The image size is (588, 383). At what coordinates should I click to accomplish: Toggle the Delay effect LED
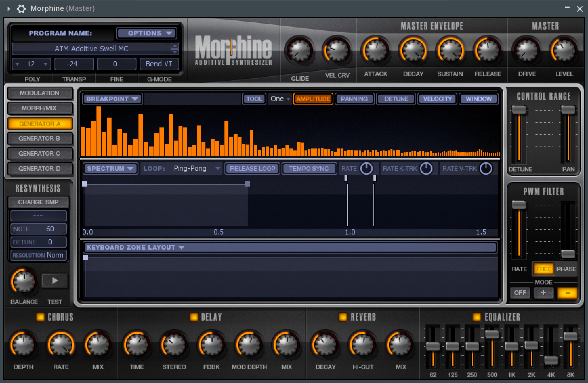pos(194,317)
